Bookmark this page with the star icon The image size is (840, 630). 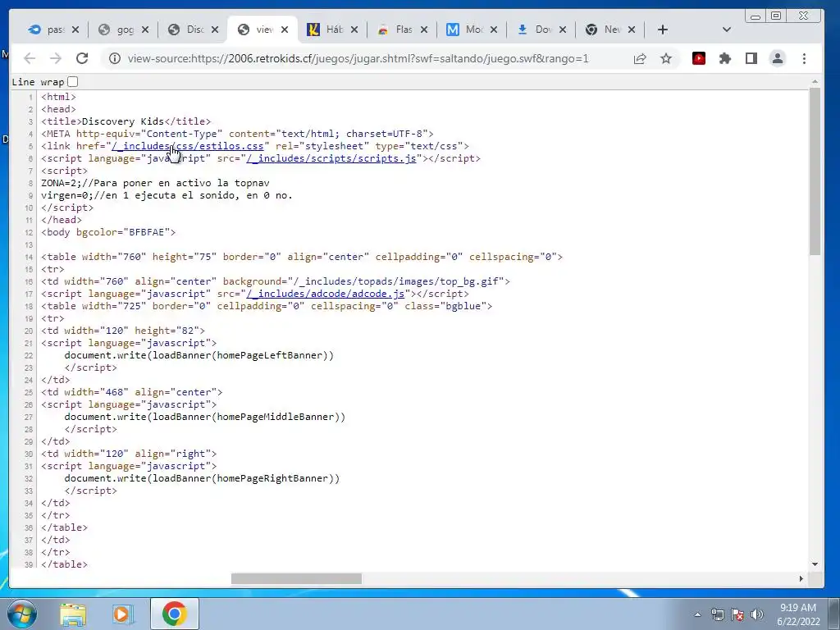pyautogui.click(x=666, y=58)
